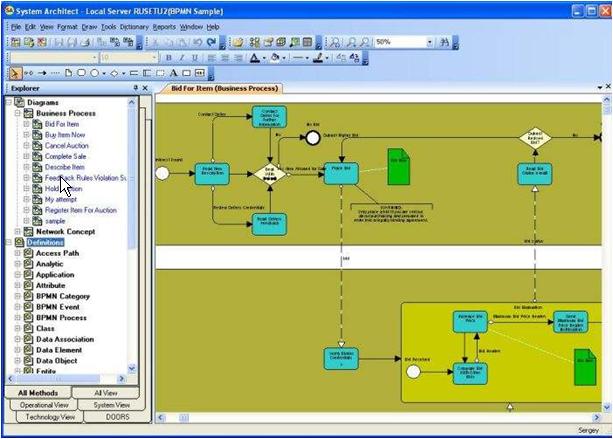Click the Network Concept folder icon
The height and width of the screenshot is (439, 613).
tap(28, 231)
